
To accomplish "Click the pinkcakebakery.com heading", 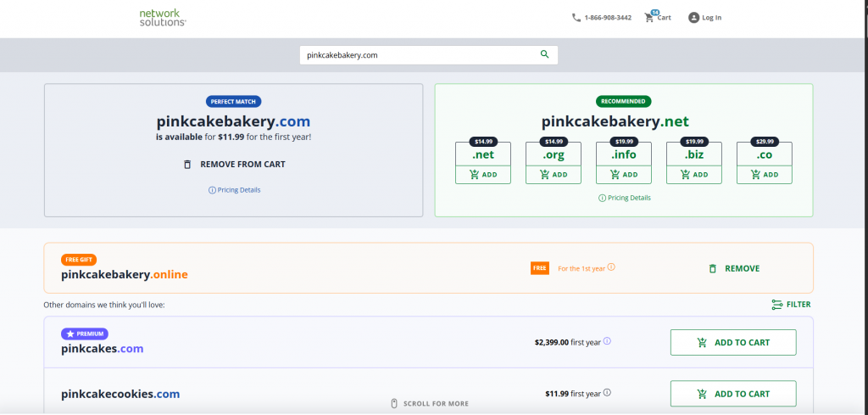I will pyautogui.click(x=233, y=121).
